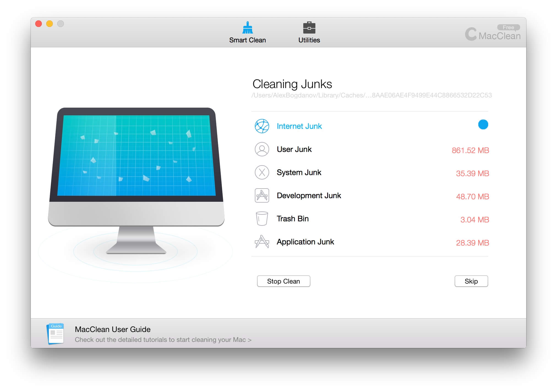Click Stop Clean button
This screenshot has height=392, width=557.
tap(283, 281)
